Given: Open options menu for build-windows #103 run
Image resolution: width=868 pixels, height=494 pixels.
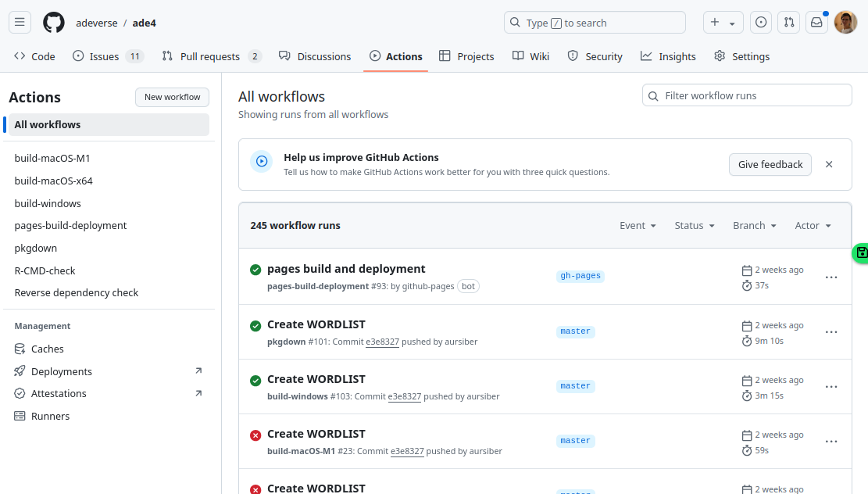Looking at the screenshot, I should coord(831,387).
